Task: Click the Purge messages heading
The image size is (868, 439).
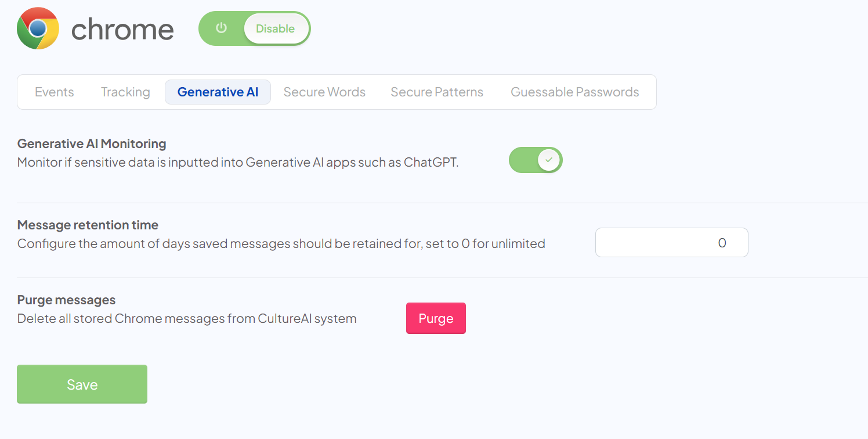Action: pos(66,300)
